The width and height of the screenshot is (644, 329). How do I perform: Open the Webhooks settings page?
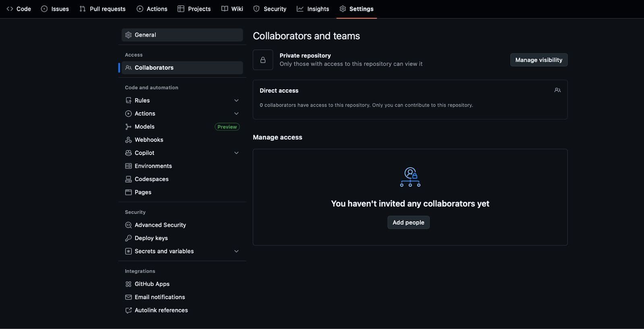point(182,140)
